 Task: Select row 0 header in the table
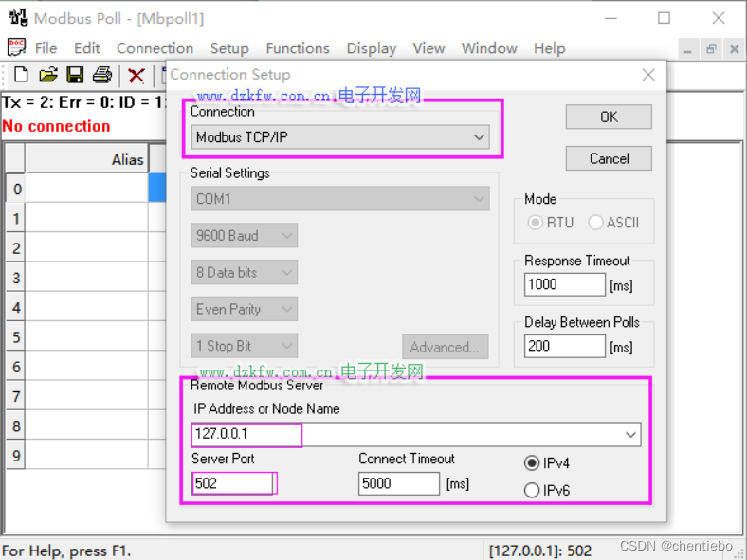point(15,190)
